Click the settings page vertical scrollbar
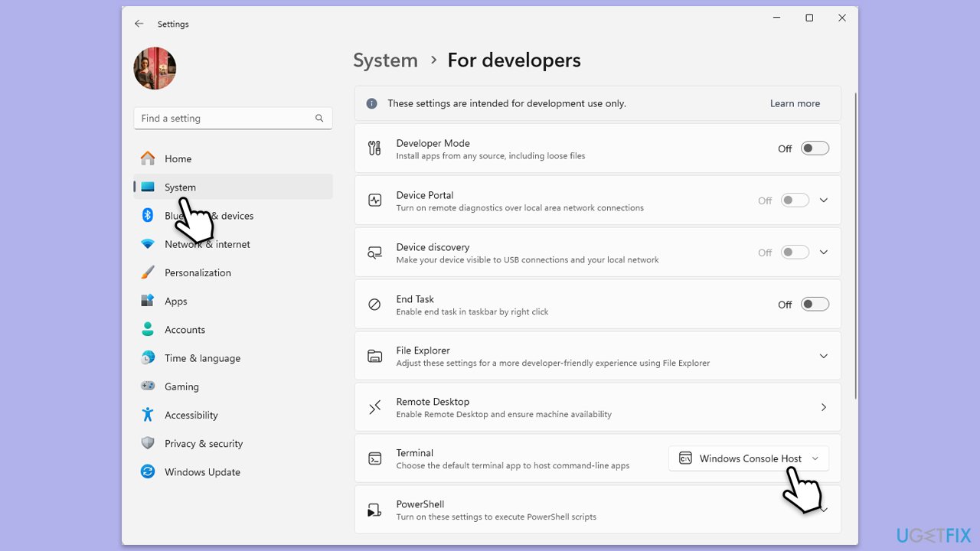The height and width of the screenshot is (551, 980). pyautogui.click(x=855, y=245)
